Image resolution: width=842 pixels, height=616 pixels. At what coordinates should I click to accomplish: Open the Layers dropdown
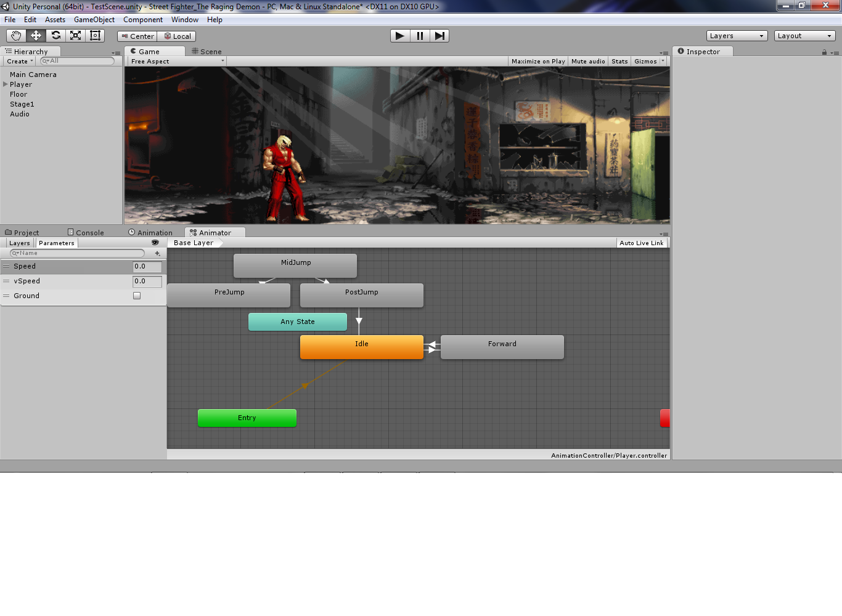point(737,36)
